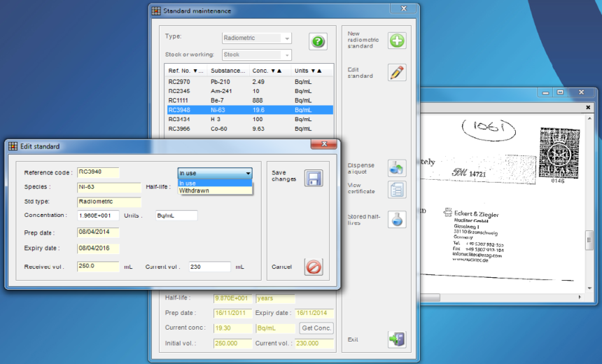The image size is (602, 364).
Task: Sort by the Substance column header
Action: 227,71
